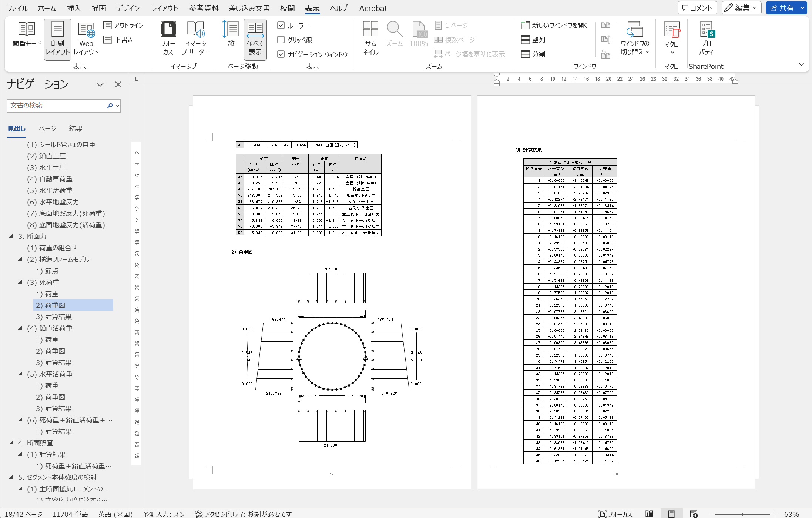Switch to Focus mode in ribbon

[168, 38]
